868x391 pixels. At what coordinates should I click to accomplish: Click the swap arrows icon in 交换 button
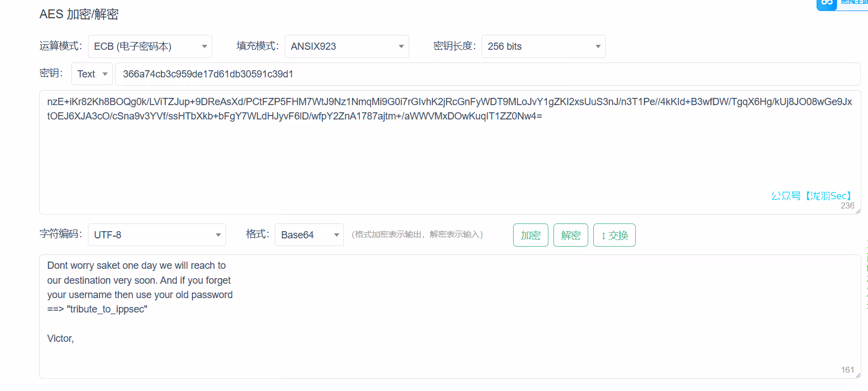[603, 236]
